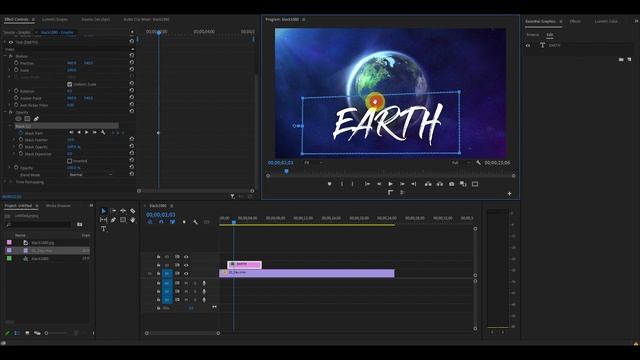Click the Project panel thumbnail zoom slider
Screen dimensions: 640x360
[x=57, y=333]
